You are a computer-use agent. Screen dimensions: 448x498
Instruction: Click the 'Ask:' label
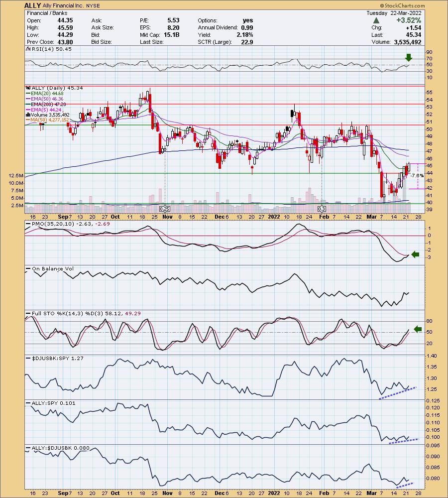(96, 20)
